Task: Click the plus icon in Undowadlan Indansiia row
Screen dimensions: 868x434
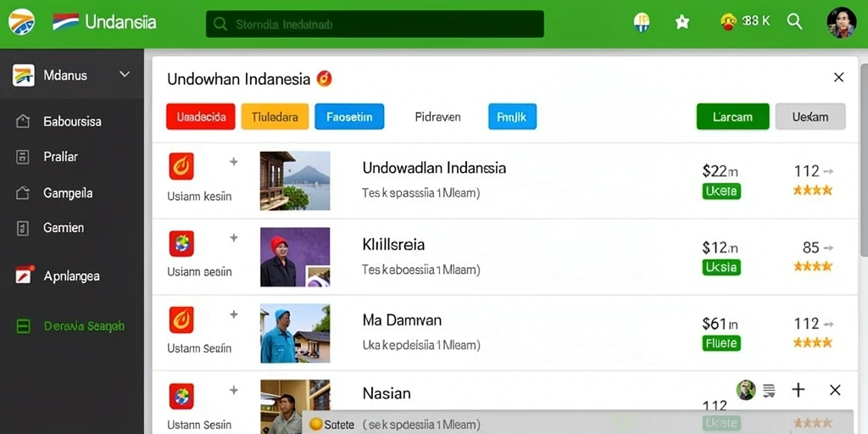Action: coord(234,162)
